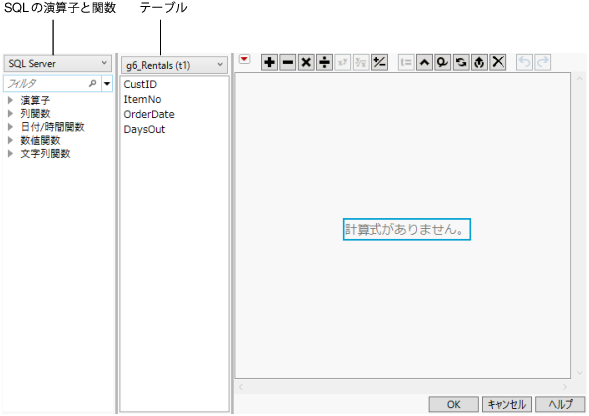Click the formula area scroll down arrow
The width and height of the screenshot is (589, 416).
pos(579,373)
